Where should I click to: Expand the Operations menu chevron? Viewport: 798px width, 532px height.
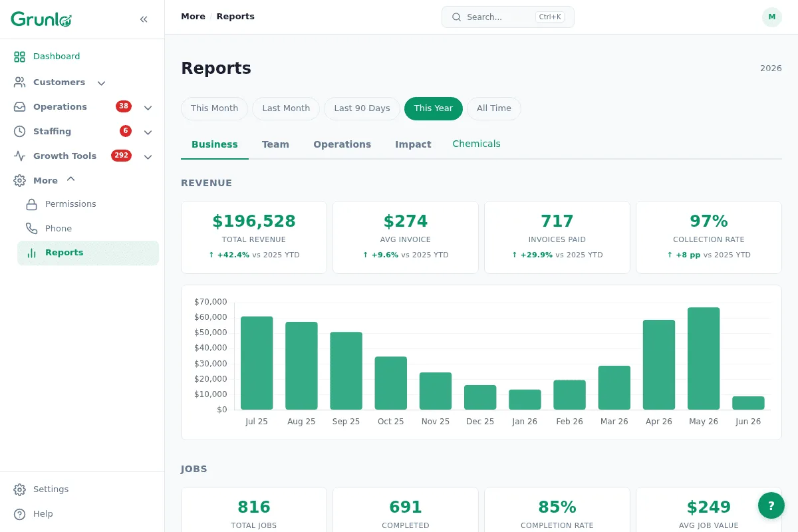(148, 108)
